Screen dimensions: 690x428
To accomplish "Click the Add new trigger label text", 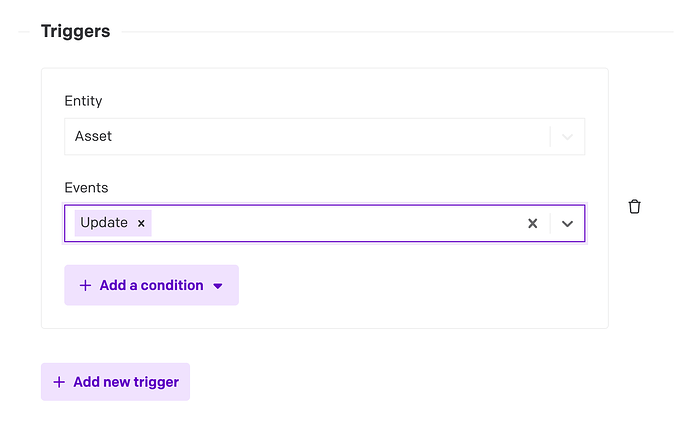I will (125, 382).
